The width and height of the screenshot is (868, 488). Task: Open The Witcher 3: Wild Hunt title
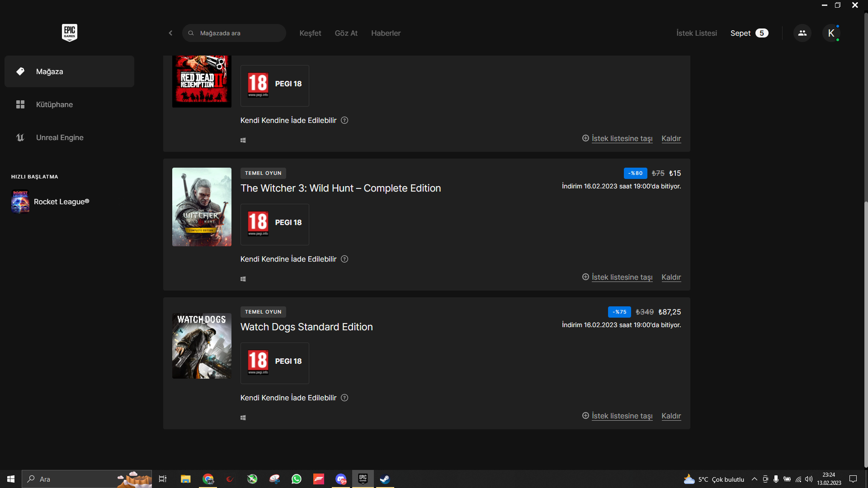340,188
